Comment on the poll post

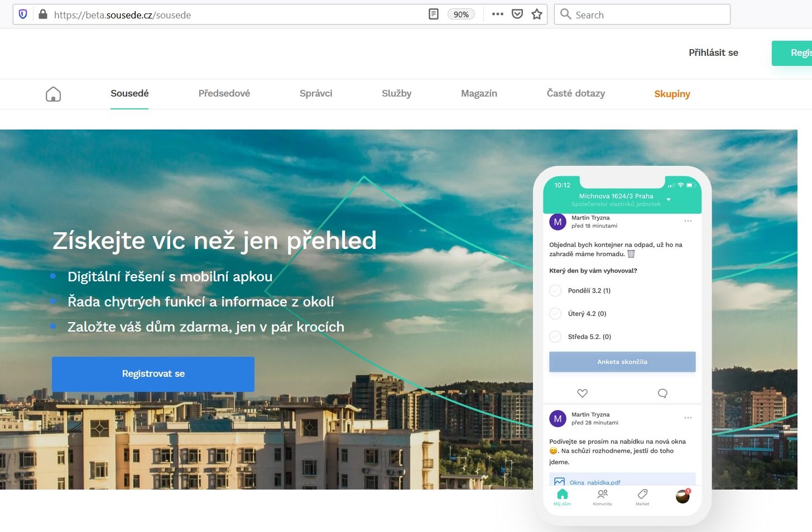pos(662,393)
